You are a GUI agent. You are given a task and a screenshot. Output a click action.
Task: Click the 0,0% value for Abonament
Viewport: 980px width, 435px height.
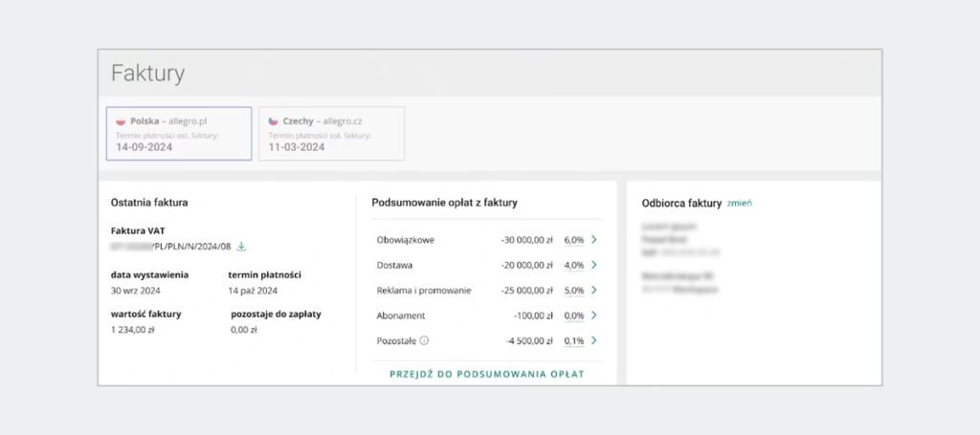573,315
